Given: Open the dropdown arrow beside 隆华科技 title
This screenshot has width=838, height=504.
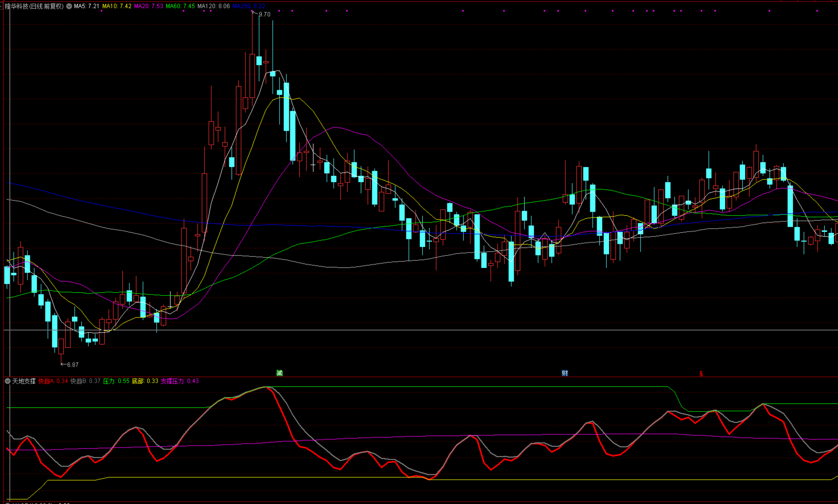Looking at the screenshot, I should coord(69,6).
